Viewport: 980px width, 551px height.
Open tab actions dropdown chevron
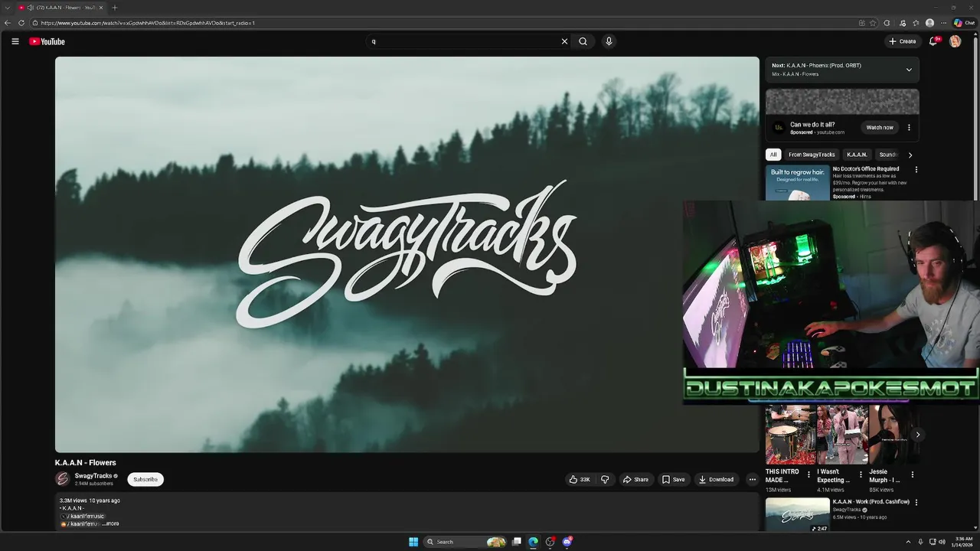point(7,8)
